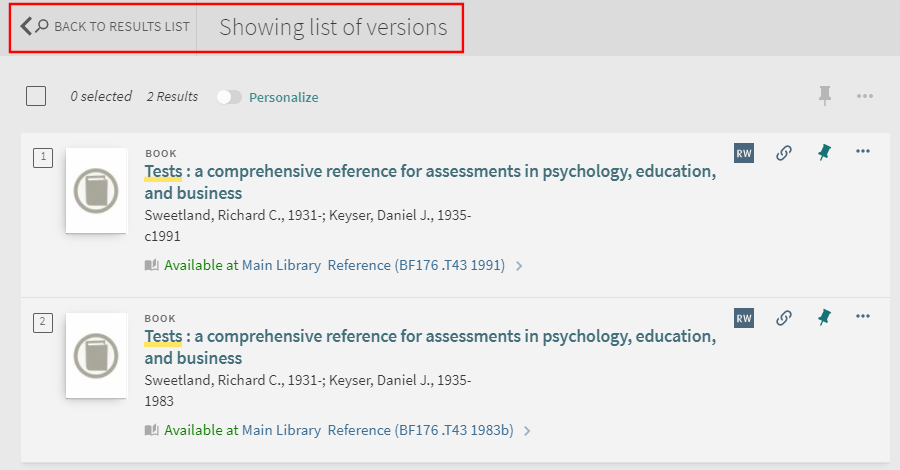The width and height of the screenshot is (900, 470).
Task: Click the RW RefWorks icon on second result
Action: 744,318
